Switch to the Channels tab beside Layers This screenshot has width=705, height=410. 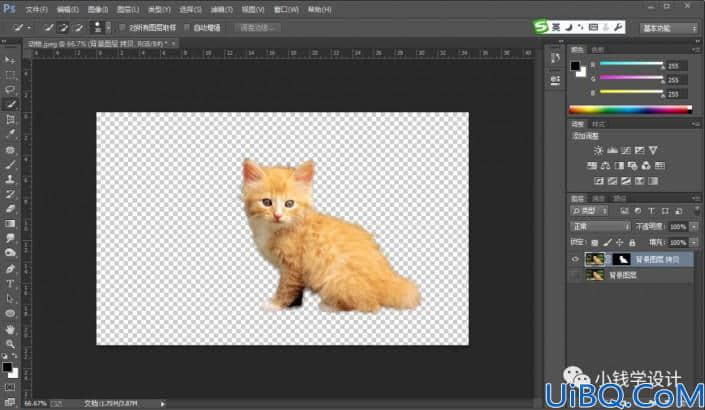[x=598, y=198]
